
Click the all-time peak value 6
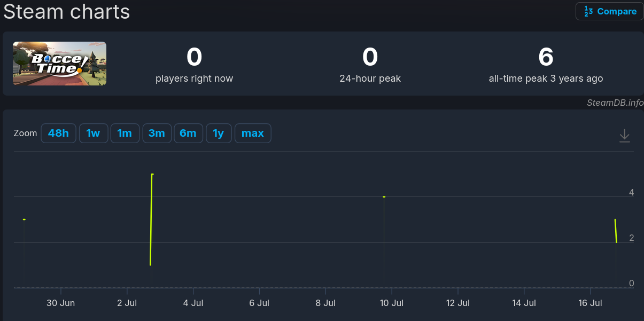click(x=546, y=57)
